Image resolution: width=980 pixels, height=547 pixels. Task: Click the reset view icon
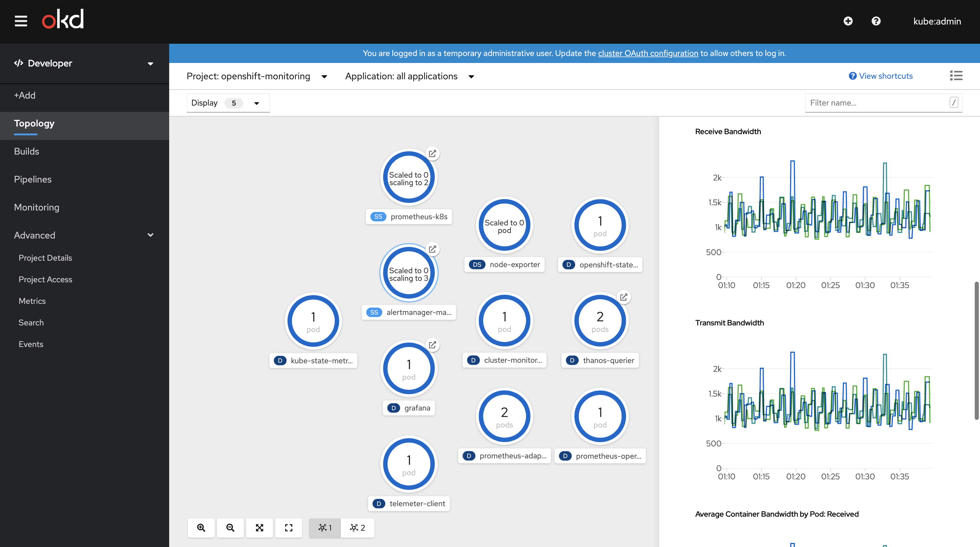pos(289,527)
